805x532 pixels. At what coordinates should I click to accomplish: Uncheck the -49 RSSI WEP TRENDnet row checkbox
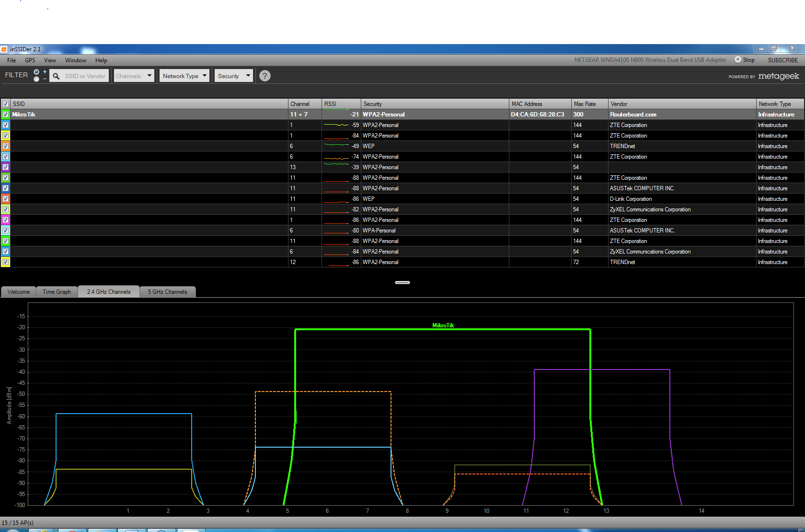click(x=5, y=146)
